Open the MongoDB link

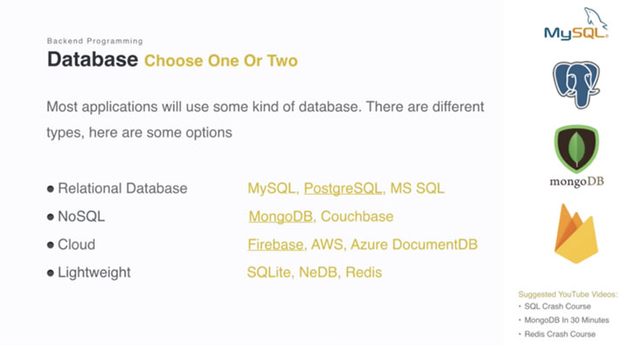[x=280, y=217]
